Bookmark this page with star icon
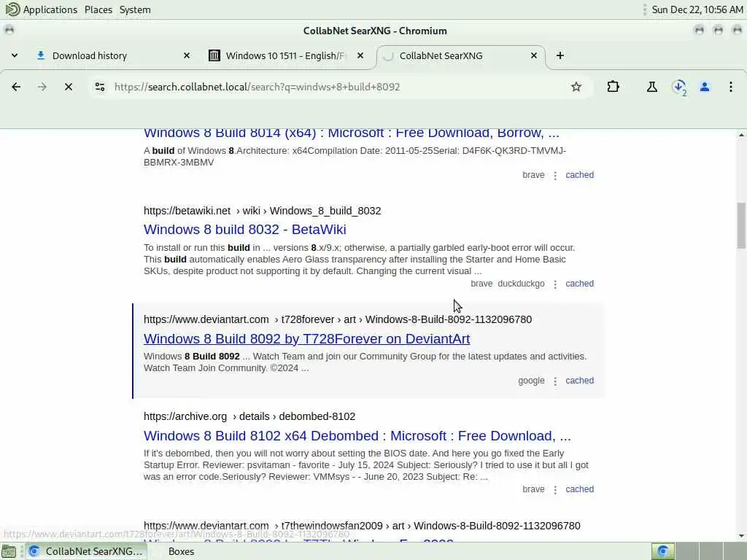This screenshot has width=747, height=560. click(x=576, y=87)
